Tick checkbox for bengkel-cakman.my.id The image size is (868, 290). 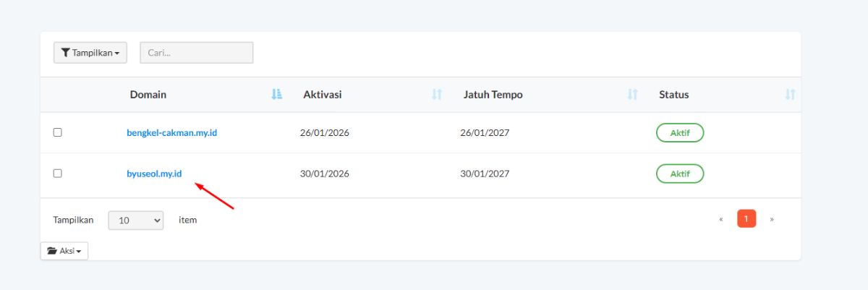click(x=58, y=132)
